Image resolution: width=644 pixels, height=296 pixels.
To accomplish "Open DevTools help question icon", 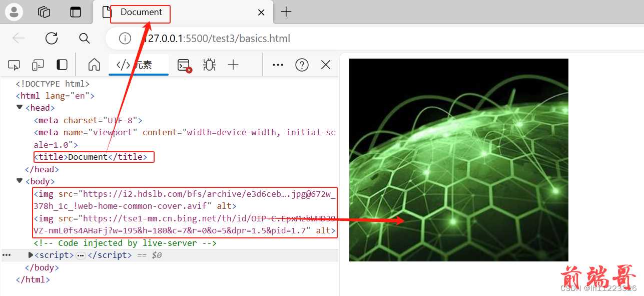I will pyautogui.click(x=302, y=65).
